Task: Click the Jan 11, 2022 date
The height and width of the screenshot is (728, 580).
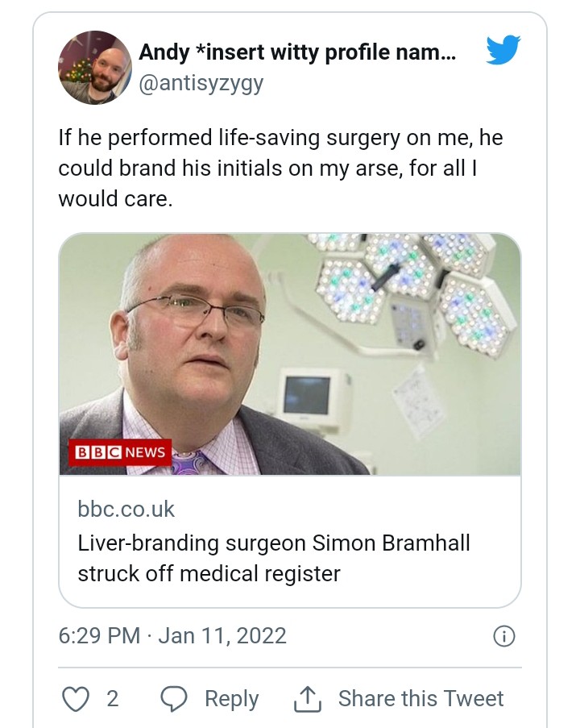Action: 222,635
